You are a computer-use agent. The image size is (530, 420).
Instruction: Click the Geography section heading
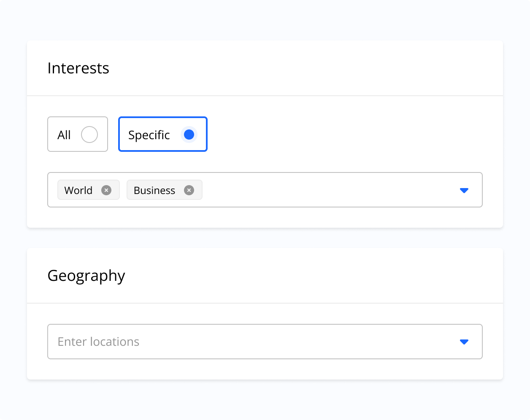pyautogui.click(x=87, y=276)
